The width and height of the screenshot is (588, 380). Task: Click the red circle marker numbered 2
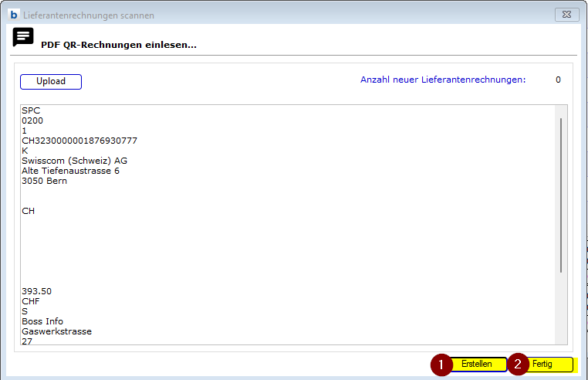pos(518,364)
